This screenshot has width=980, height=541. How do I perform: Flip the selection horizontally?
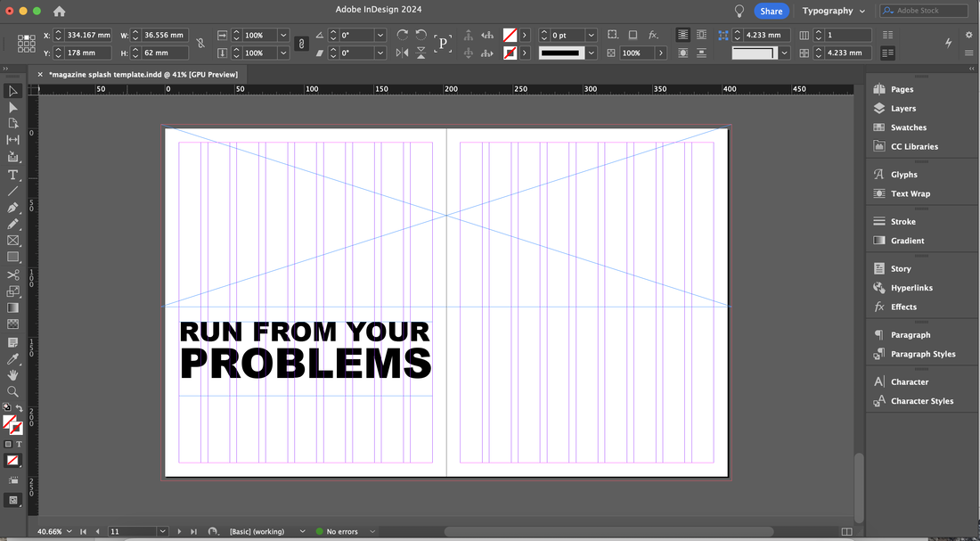[403, 53]
